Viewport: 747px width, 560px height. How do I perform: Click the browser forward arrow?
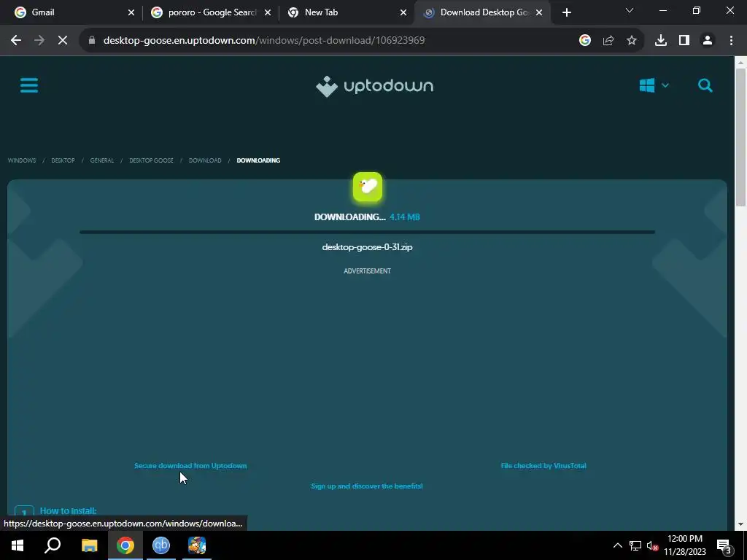click(x=39, y=41)
